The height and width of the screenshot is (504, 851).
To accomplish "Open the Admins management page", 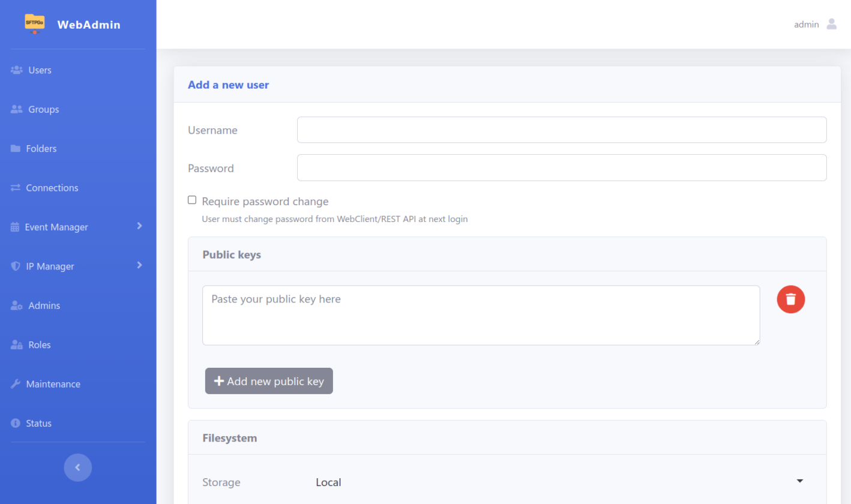I will tap(44, 305).
